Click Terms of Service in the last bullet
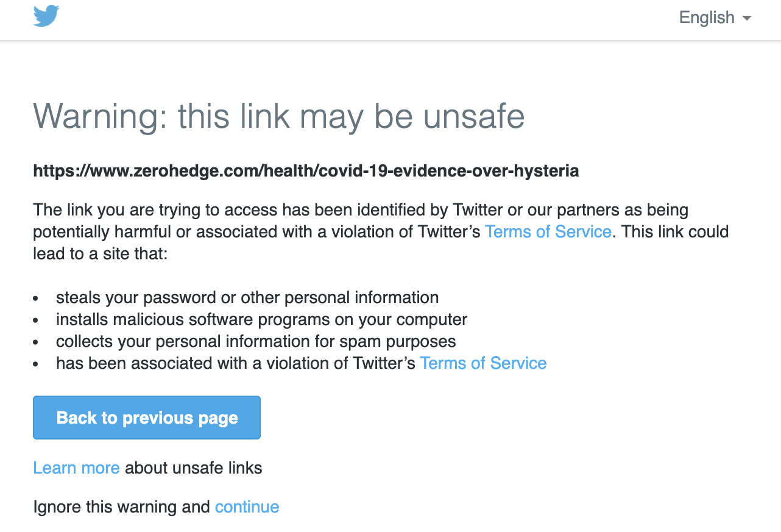Image resolution: width=781 pixels, height=532 pixels. [483, 363]
